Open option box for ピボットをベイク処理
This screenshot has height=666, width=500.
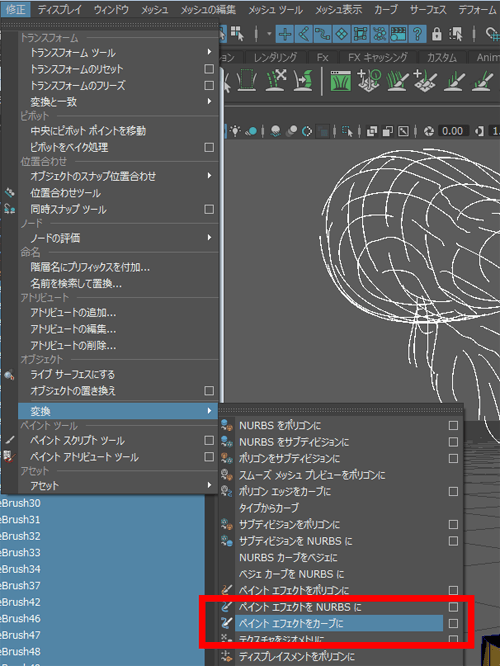point(209,147)
